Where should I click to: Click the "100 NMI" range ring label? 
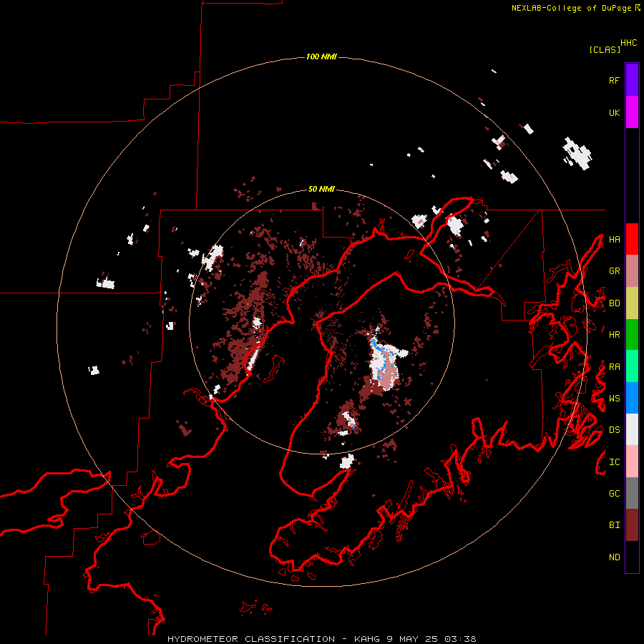click(321, 57)
